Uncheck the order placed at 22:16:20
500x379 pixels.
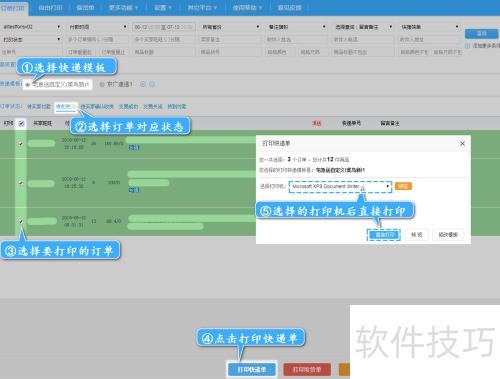tap(21, 144)
